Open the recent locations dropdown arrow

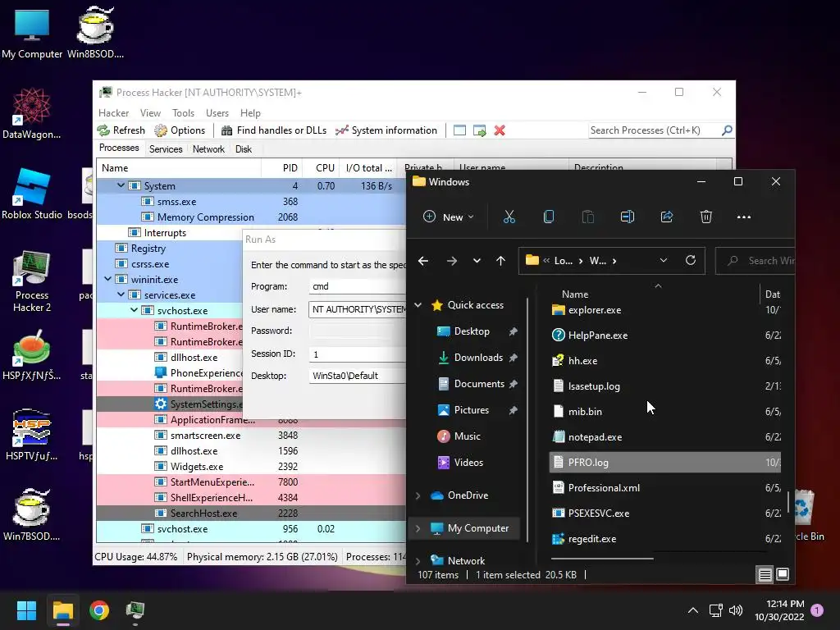(477, 261)
